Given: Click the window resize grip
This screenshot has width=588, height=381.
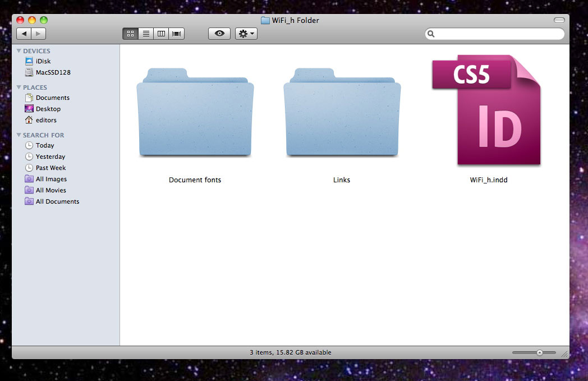Looking at the screenshot, I should (x=565, y=354).
